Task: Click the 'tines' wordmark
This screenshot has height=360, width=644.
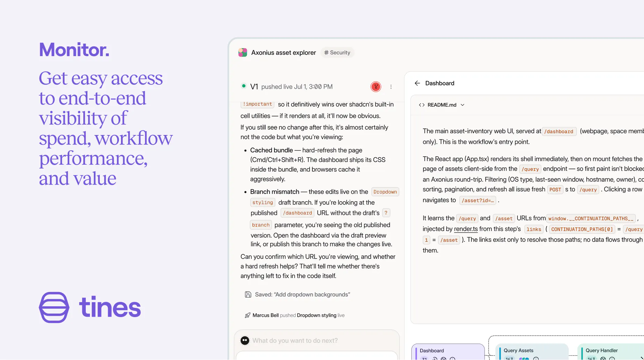Action: pyautogui.click(x=110, y=307)
